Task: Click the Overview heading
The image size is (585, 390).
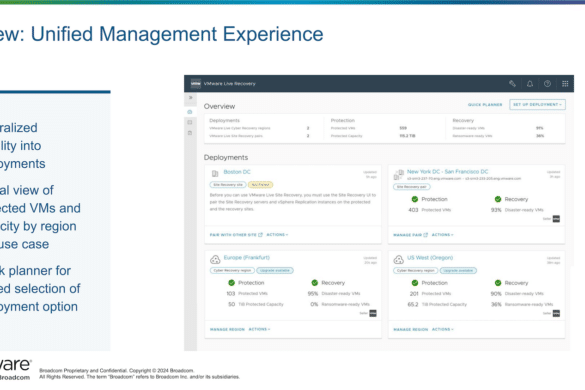Action: (219, 106)
